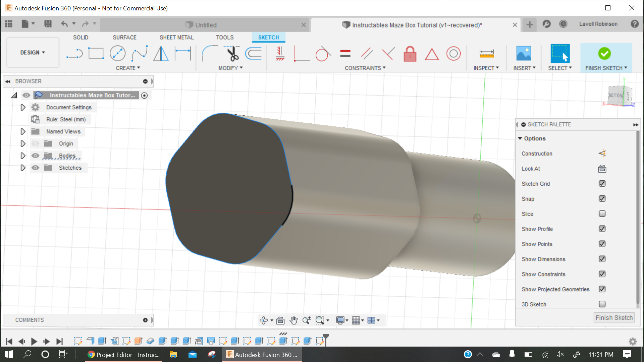This screenshot has height=362, width=644.
Task: Toggle the Snap checkbox
Action: click(602, 199)
